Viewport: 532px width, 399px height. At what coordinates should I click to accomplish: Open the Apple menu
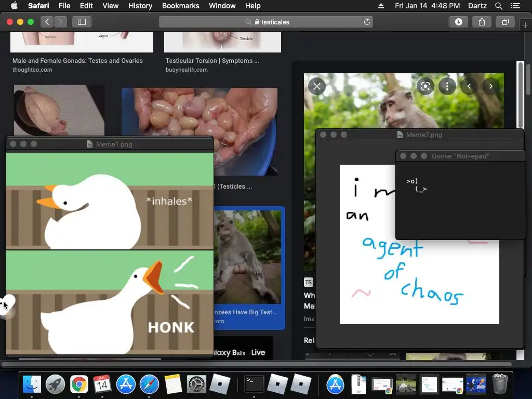point(14,6)
